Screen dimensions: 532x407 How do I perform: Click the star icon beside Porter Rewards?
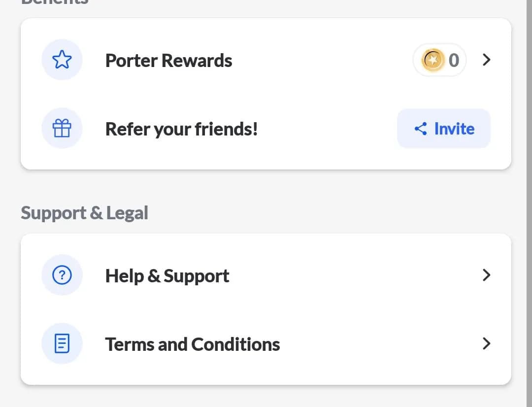click(x=62, y=60)
